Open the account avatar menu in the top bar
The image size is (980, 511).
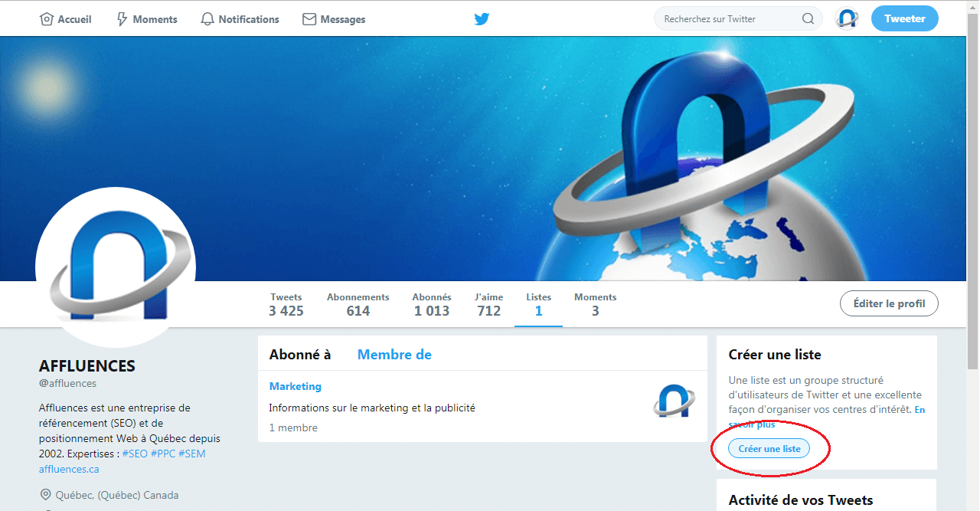pyautogui.click(x=847, y=19)
